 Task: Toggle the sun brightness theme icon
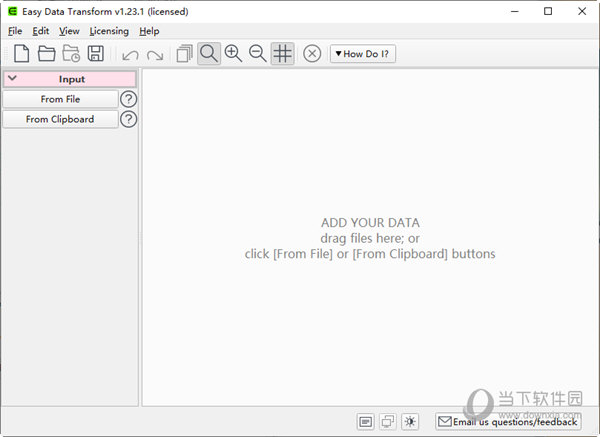[410, 422]
